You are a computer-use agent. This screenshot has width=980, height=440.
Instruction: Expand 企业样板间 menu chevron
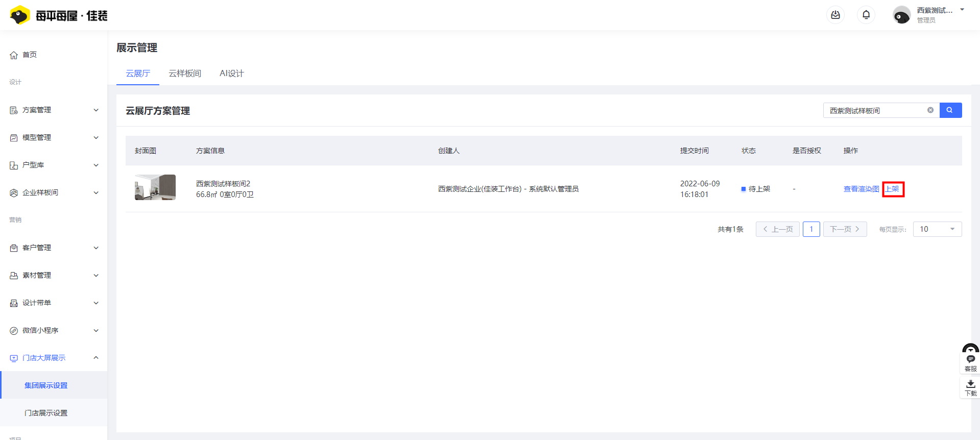[96, 193]
